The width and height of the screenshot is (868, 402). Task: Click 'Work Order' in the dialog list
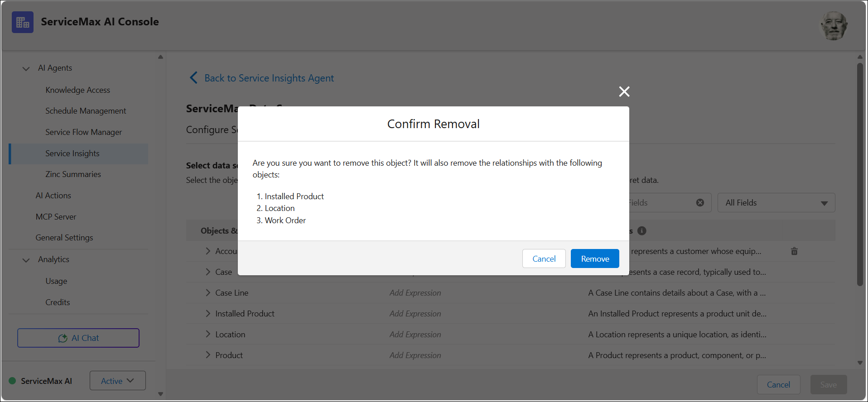click(x=285, y=220)
